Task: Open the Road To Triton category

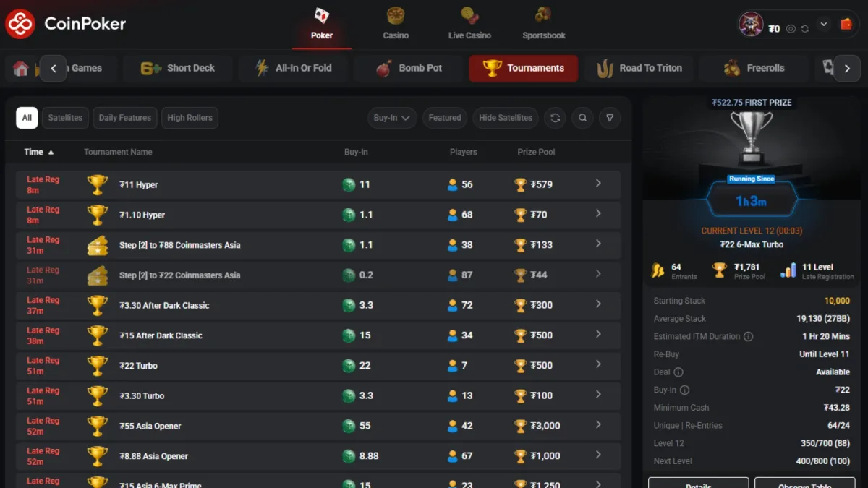Action: pos(639,68)
